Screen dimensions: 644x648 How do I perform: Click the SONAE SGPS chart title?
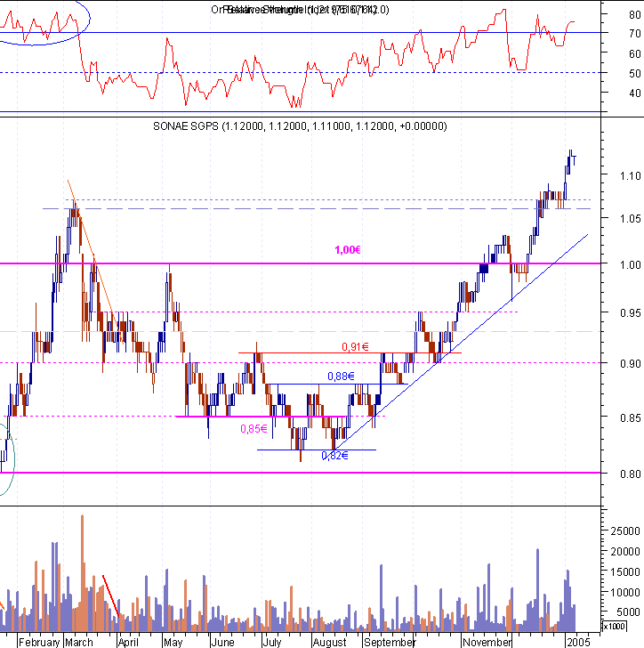pos(300,126)
